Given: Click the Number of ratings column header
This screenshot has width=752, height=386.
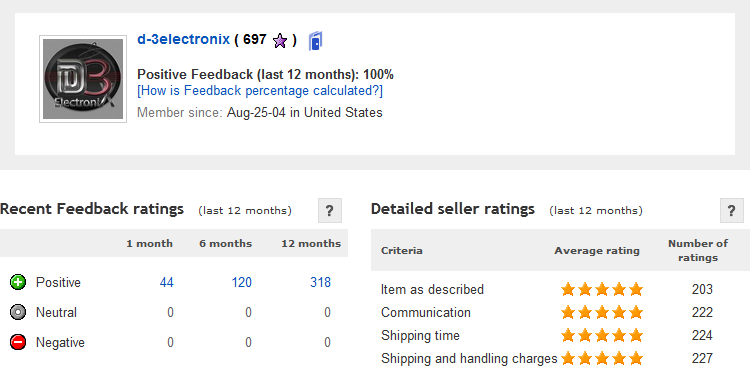Looking at the screenshot, I should pos(698,250).
